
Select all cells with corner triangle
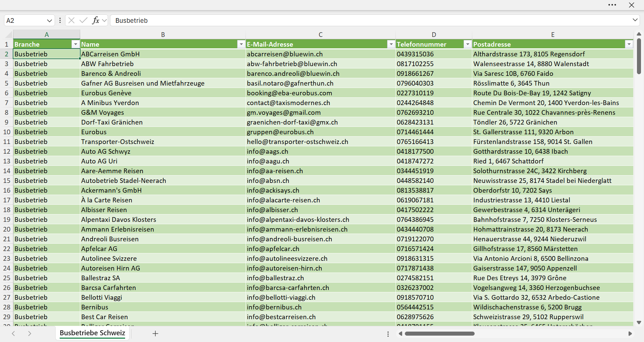click(8, 35)
